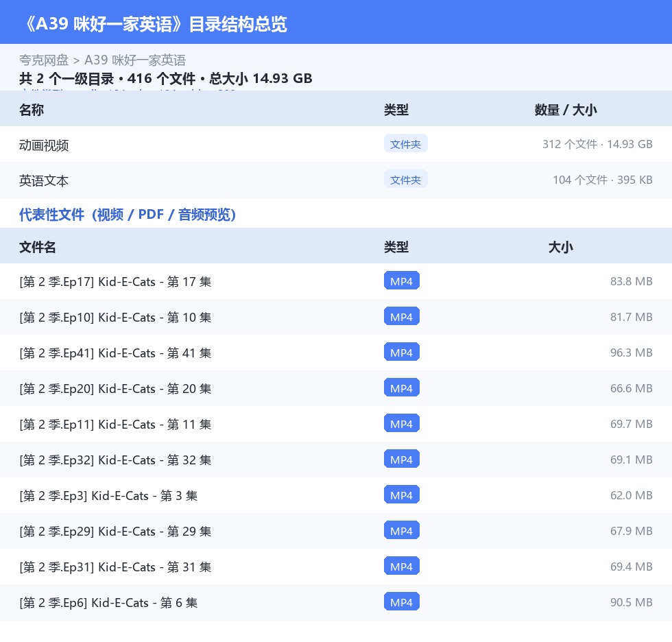Click the 66.6 MB size value
This screenshot has height=642, width=672.
tap(632, 388)
